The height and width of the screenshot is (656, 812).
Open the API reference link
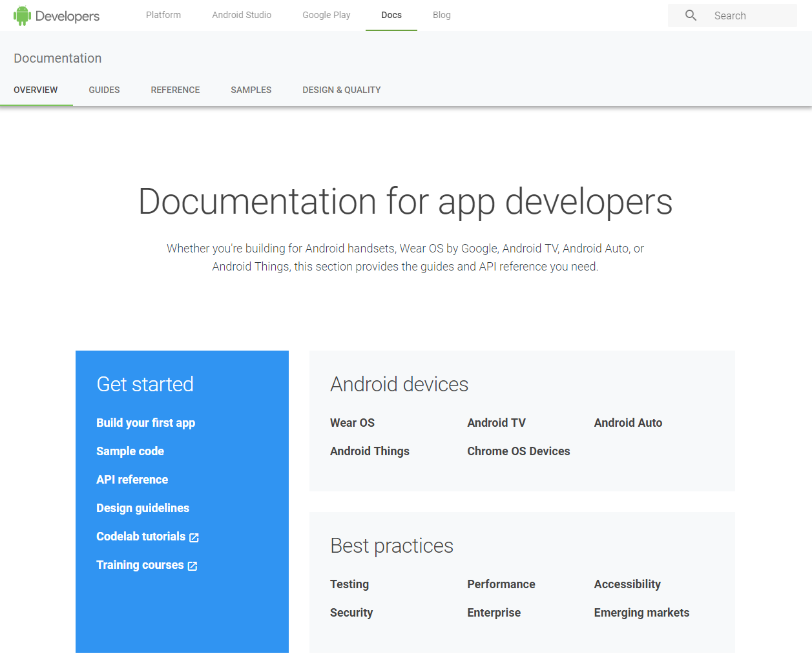132,480
